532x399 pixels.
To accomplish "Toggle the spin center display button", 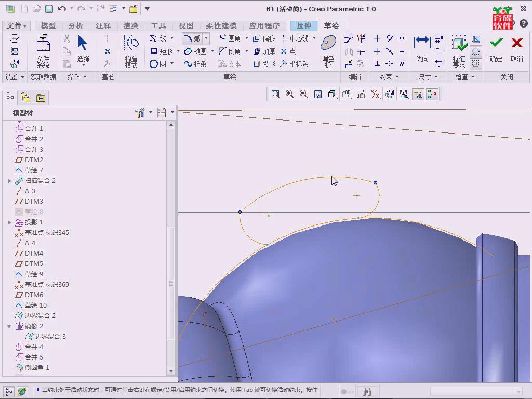I will click(x=432, y=94).
